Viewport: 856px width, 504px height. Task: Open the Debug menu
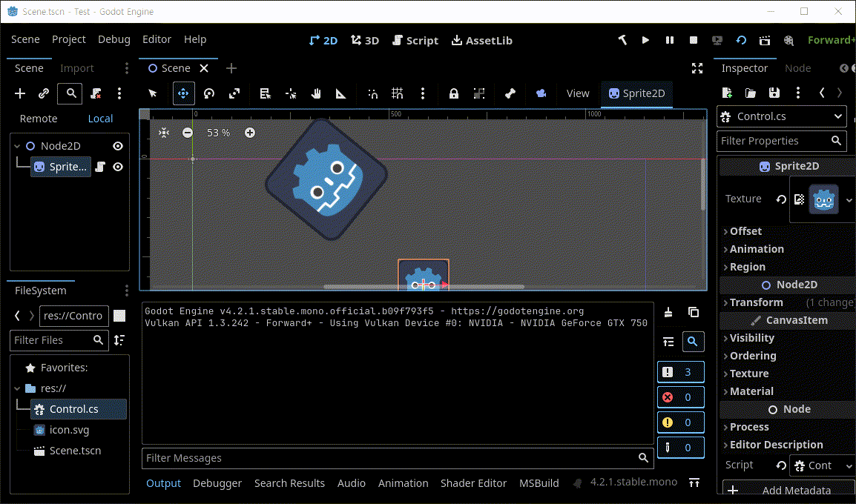point(114,39)
